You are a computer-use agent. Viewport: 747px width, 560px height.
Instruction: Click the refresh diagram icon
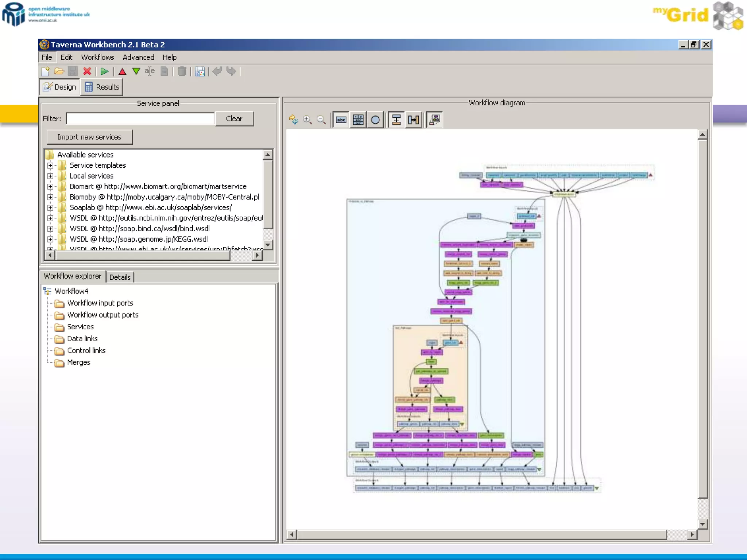pos(294,120)
